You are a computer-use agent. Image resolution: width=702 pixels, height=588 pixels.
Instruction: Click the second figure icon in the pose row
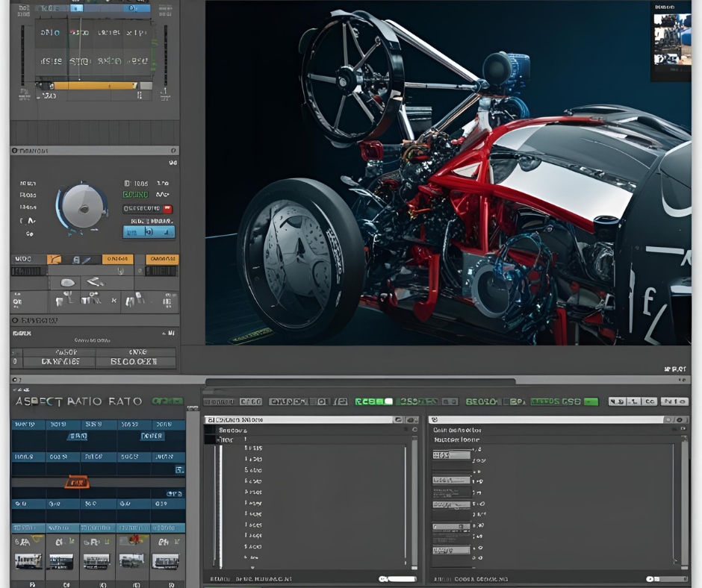click(x=91, y=299)
